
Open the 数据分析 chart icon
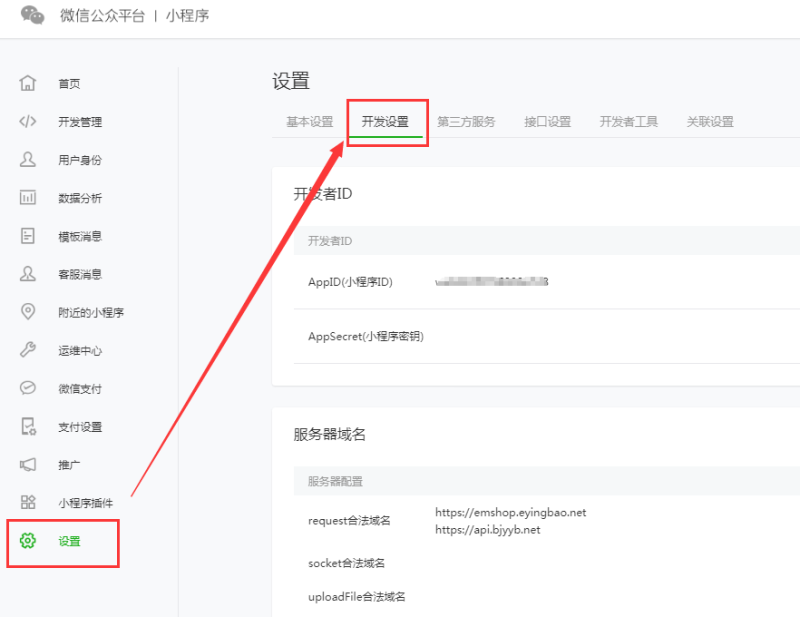(x=28, y=198)
